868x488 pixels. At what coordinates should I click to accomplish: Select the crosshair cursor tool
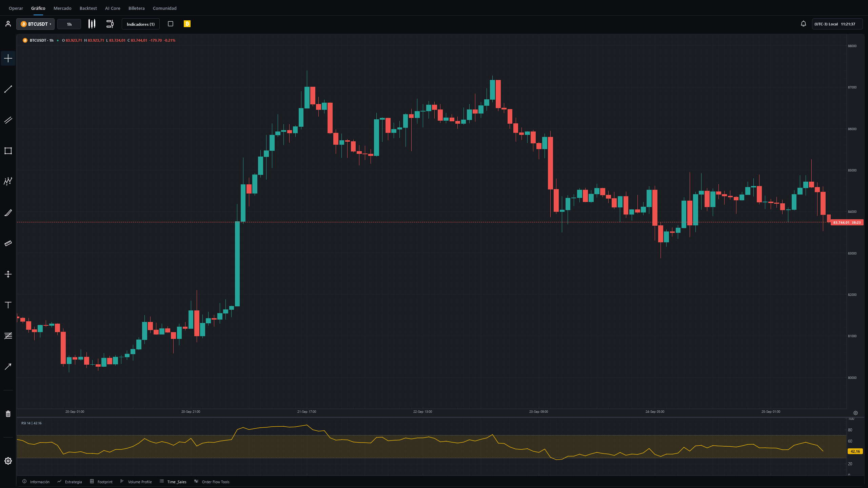pos(8,58)
